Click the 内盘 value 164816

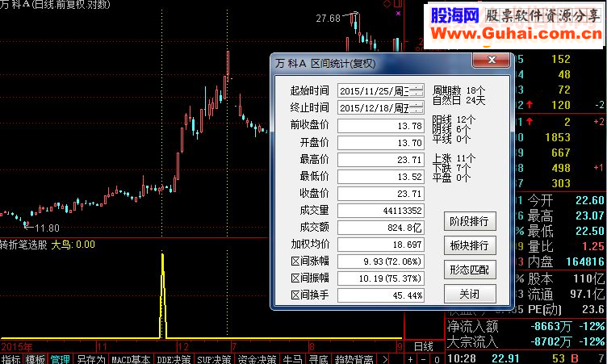[585, 261]
